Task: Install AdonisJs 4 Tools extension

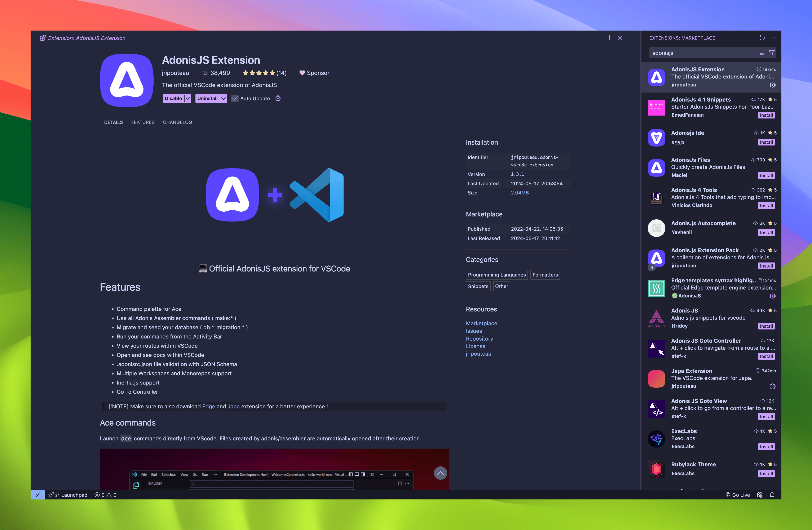Action: pos(766,206)
